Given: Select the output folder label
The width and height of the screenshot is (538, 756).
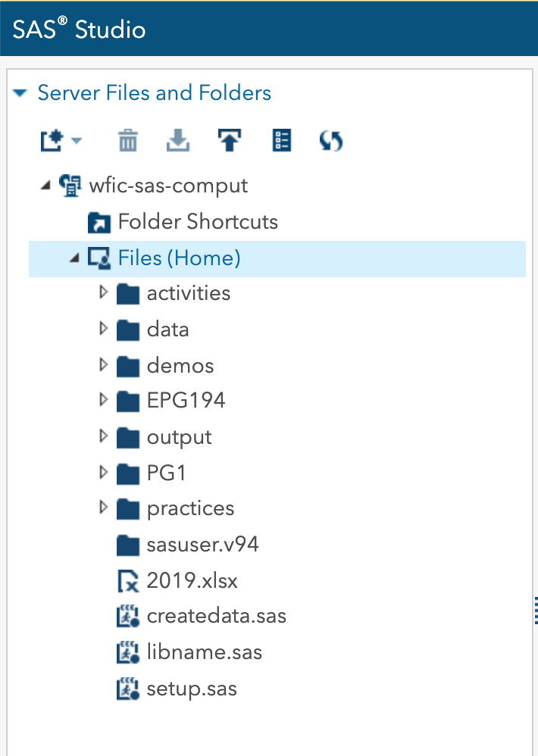Looking at the screenshot, I should click(x=180, y=437).
